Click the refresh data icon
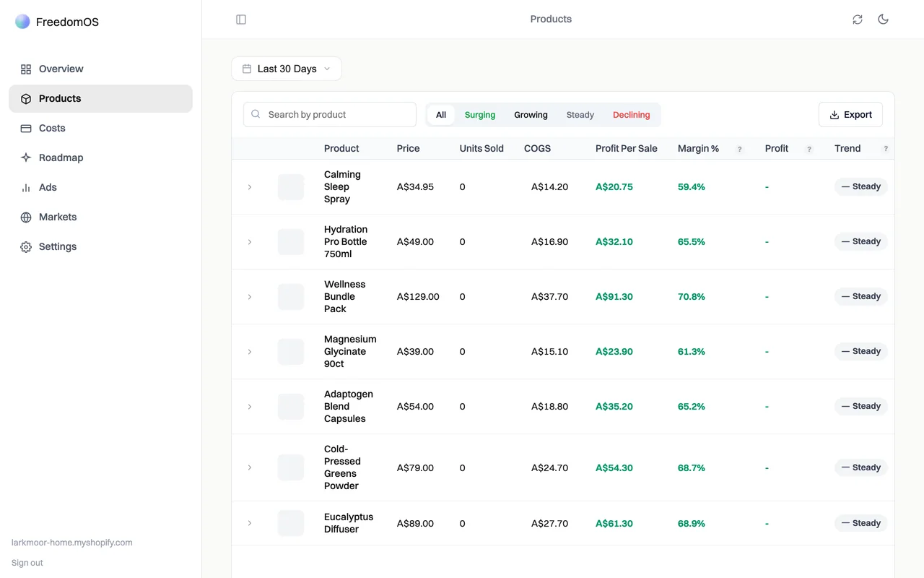Viewport: 924px width, 578px height. [858, 20]
